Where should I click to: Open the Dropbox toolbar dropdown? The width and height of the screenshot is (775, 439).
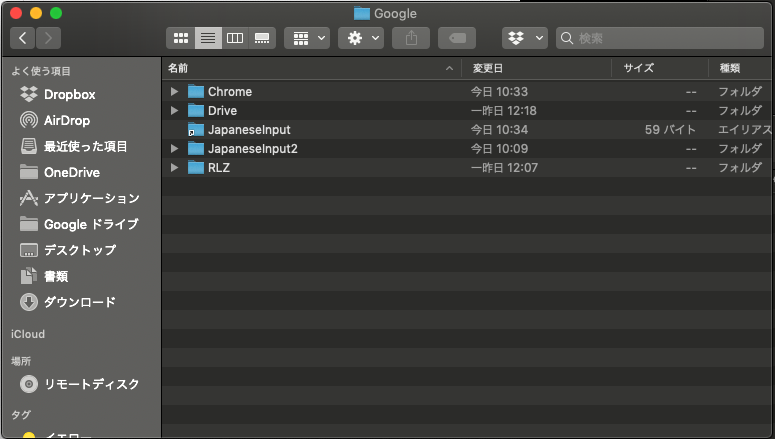tap(525, 38)
